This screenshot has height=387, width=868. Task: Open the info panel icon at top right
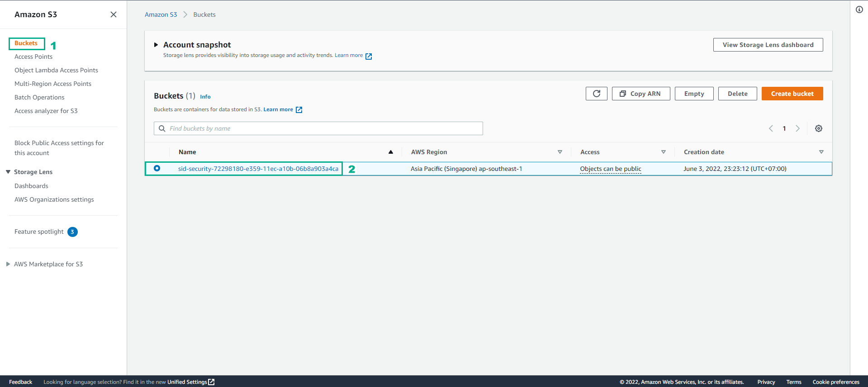pos(859,9)
